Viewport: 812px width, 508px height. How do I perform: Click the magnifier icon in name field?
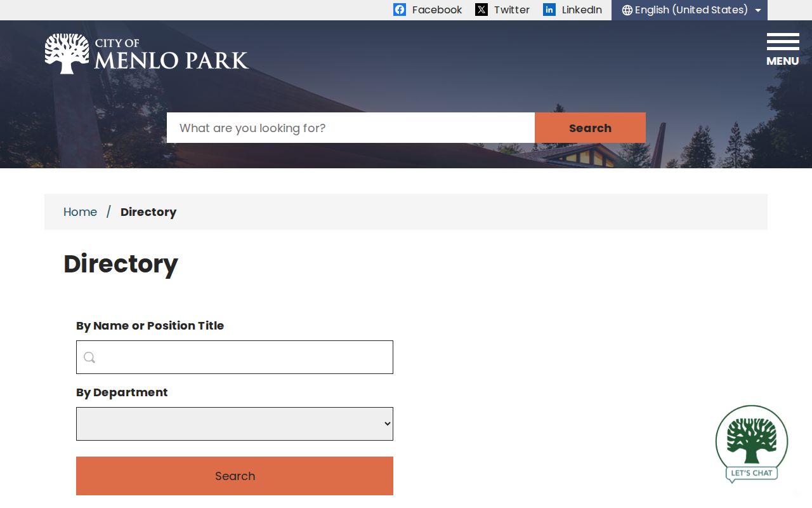89,358
